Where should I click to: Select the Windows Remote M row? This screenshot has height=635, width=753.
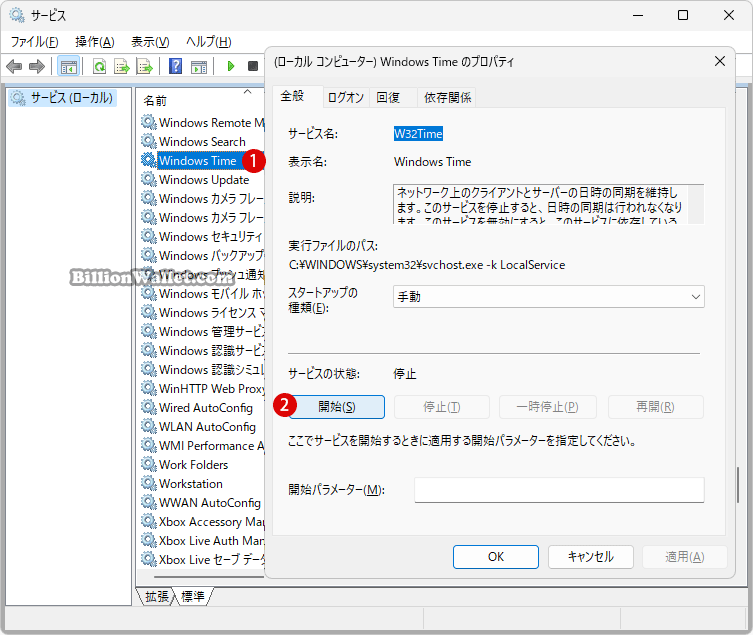click(x=202, y=122)
